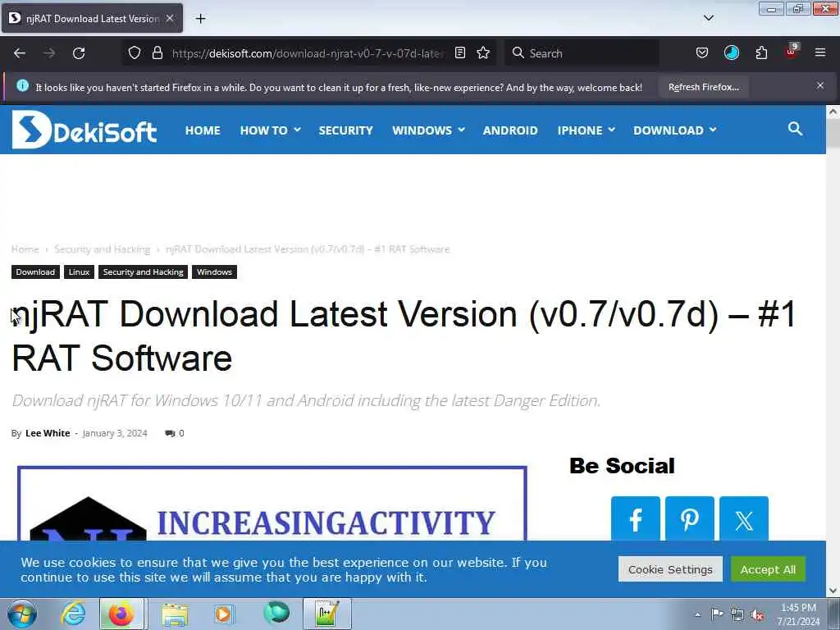Screen dimensions: 840x630
Task: Open the ANDROID nav item
Action: click(510, 130)
